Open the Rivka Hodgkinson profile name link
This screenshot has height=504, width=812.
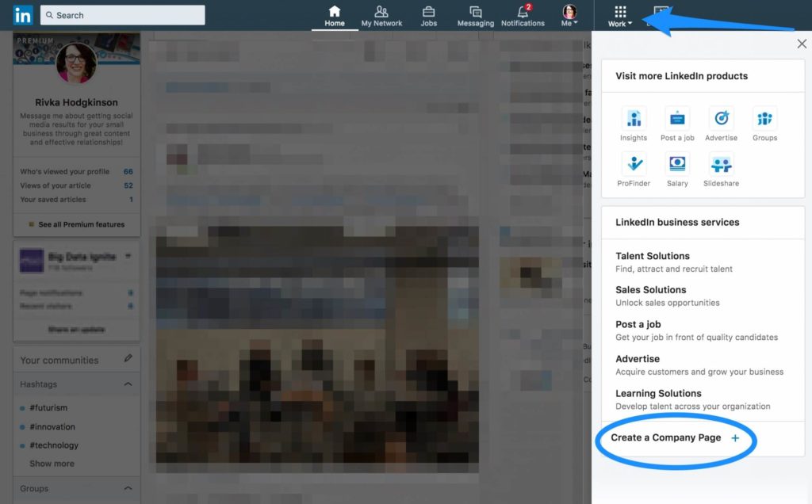tap(77, 102)
